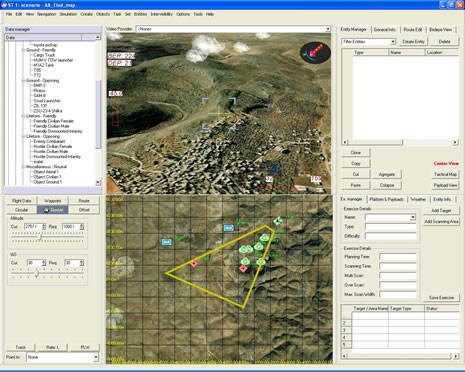Image resolution: width=465 pixels, height=372 pixels.
Task: Collapse the Miscellaneous - Neutral tree node
Action: [23, 167]
